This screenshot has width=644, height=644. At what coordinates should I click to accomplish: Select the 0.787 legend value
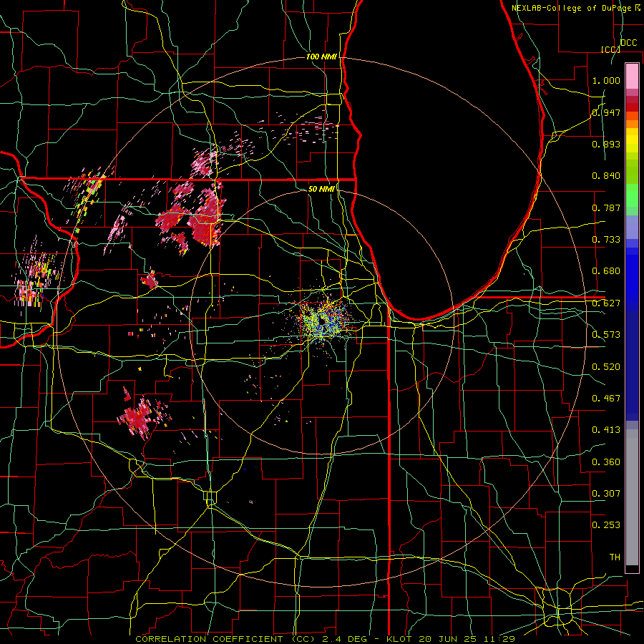click(x=606, y=208)
